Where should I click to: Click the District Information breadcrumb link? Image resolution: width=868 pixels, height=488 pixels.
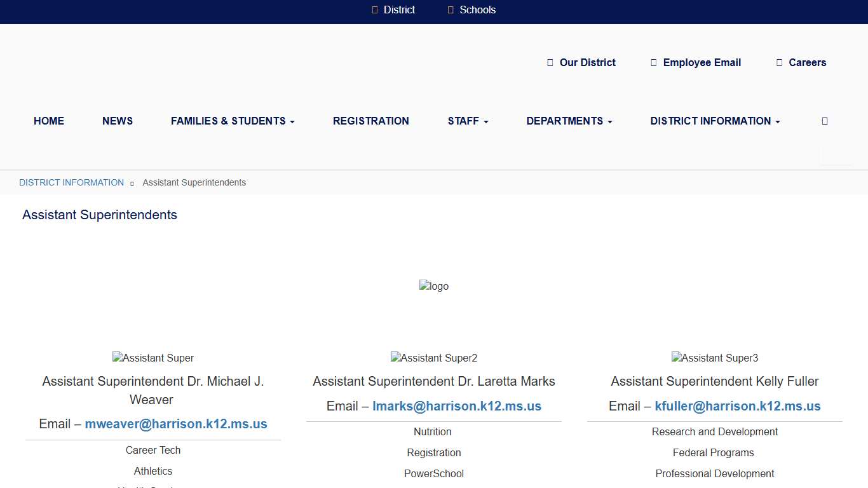pos(71,182)
